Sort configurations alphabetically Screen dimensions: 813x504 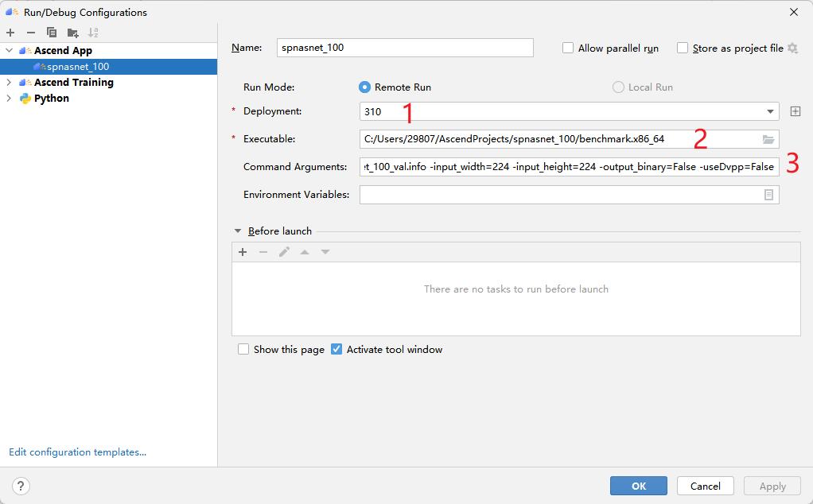(x=93, y=33)
